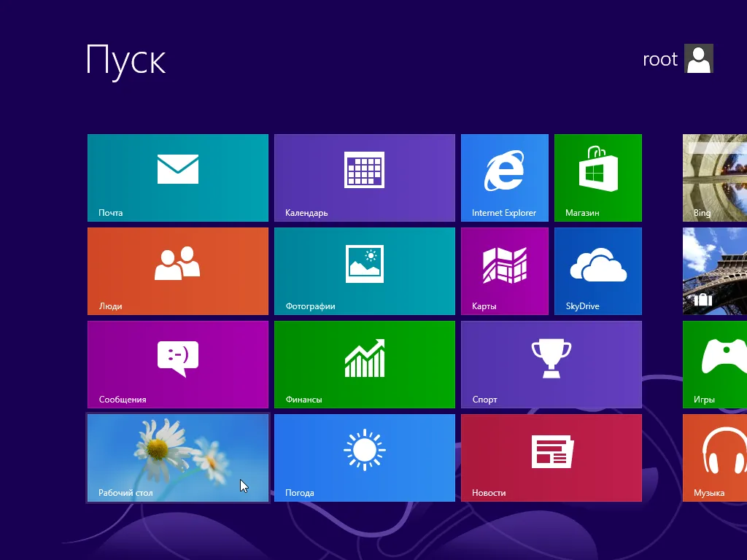Open the Новости news tile
The width and height of the screenshot is (747, 560).
click(x=551, y=458)
